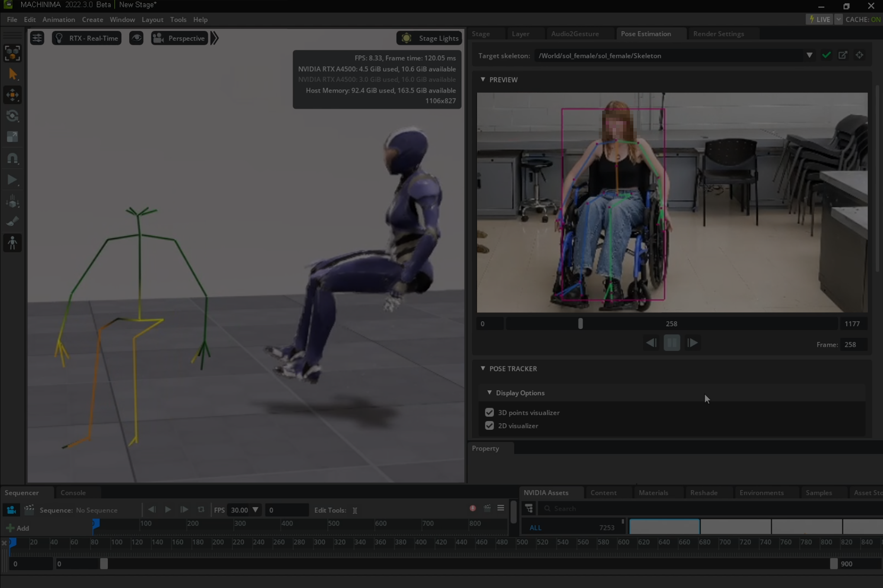
Task: Select the Move tool in left toolbar
Action: tap(13, 95)
